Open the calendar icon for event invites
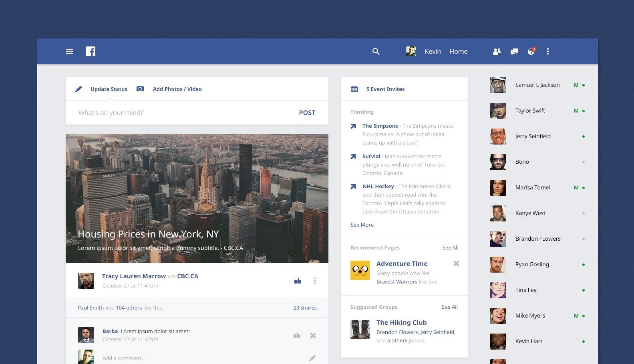Screen dimensions: 634x364 pos(354,89)
